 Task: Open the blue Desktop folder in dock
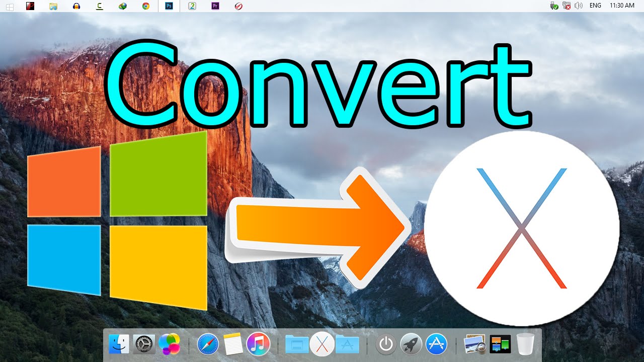(297, 344)
